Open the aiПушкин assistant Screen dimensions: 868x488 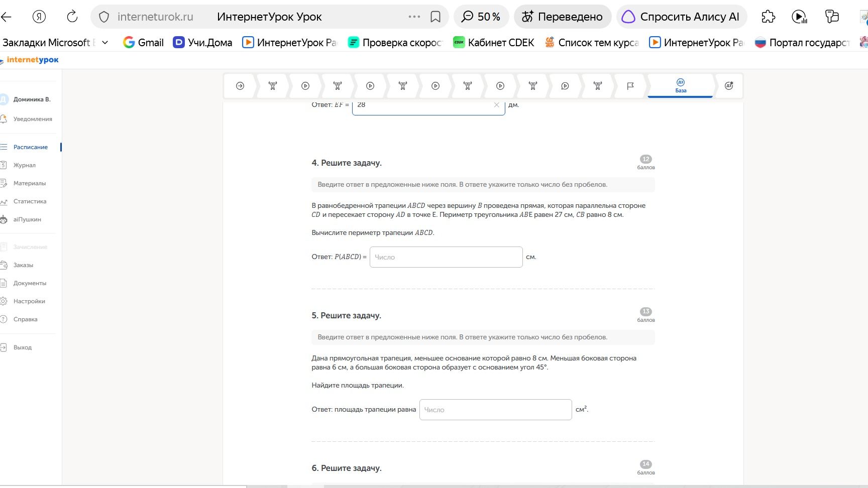click(27, 219)
